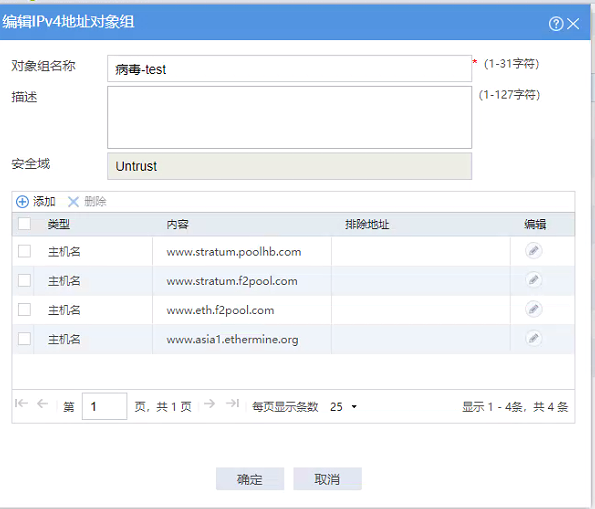Check the www.stratum.f2pool.com row checkbox
595x509 pixels.
pos(25,281)
